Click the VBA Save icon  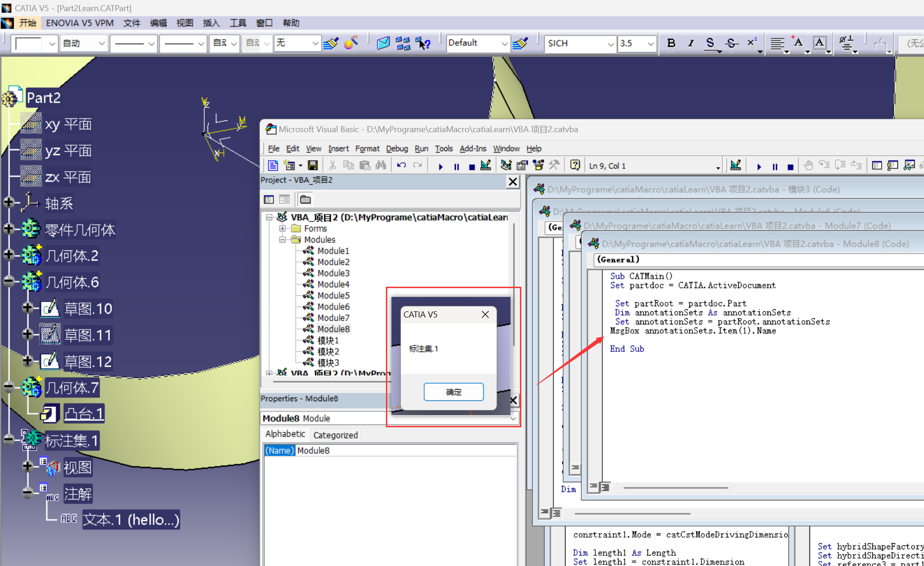point(313,165)
